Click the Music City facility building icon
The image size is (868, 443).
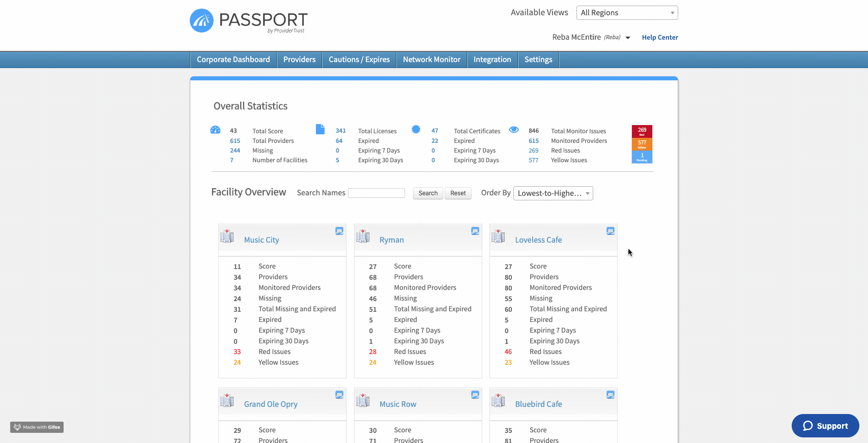pos(227,237)
